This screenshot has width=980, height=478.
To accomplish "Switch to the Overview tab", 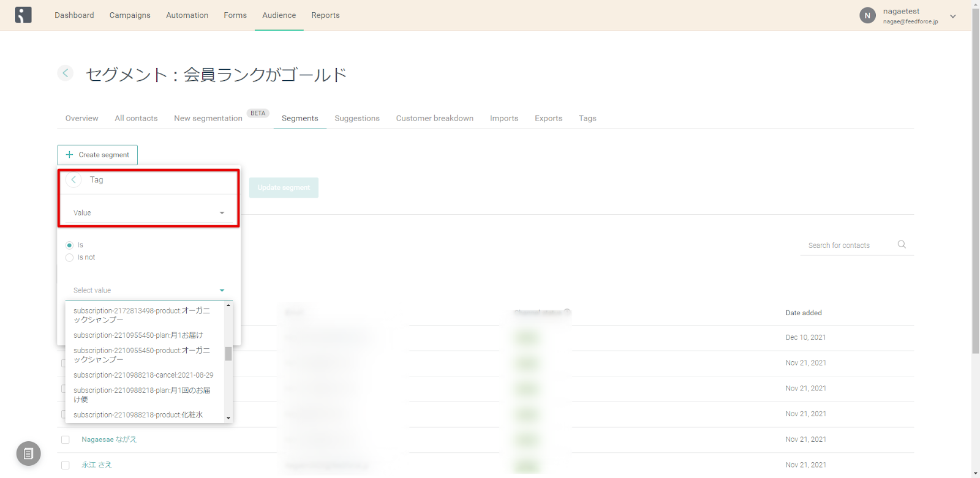I will coord(81,118).
